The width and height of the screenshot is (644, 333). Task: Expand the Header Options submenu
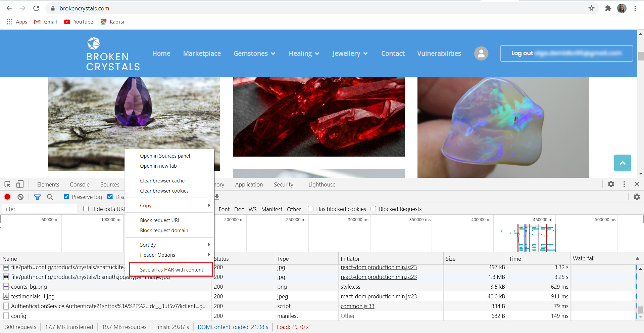coord(169,255)
